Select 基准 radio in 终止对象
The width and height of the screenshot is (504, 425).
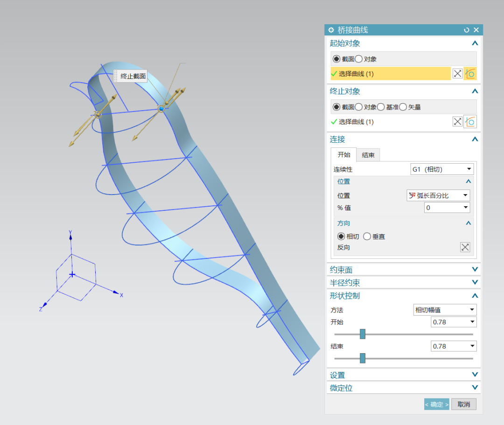click(x=381, y=107)
